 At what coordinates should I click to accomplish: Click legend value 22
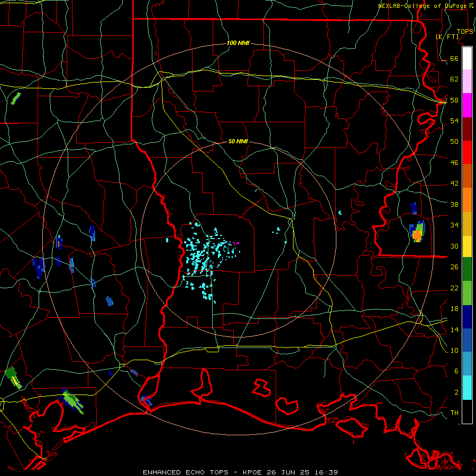tap(454, 288)
